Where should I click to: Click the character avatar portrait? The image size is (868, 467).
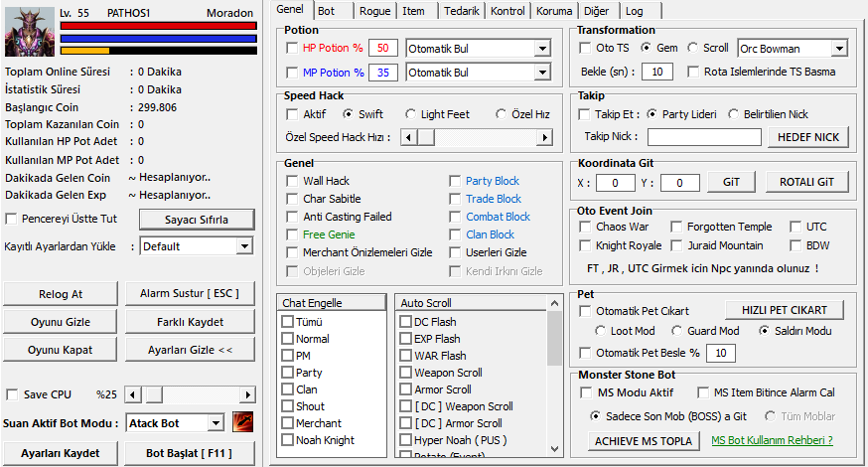(x=30, y=31)
